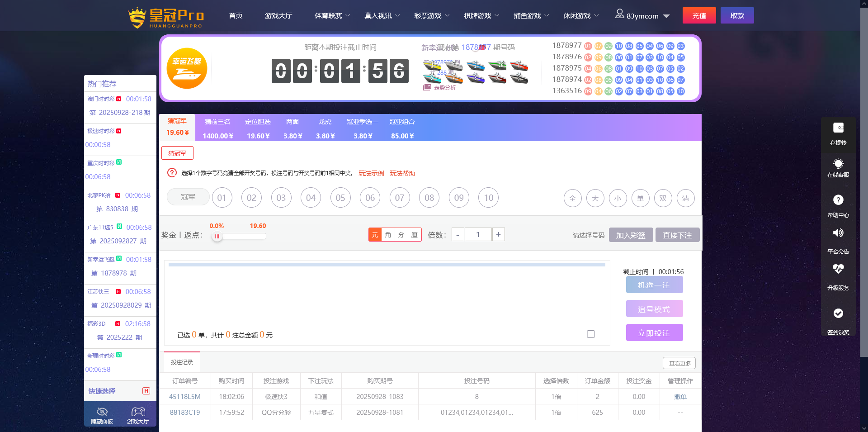Select number ball 05 for 冠军
Image resolution: width=868 pixels, height=432 pixels.
coord(340,198)
